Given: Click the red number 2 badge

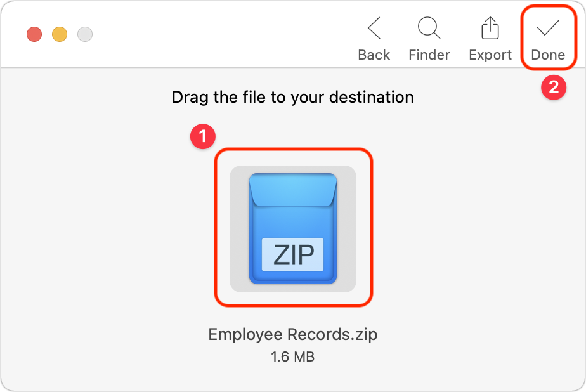Looking at the screenshot, I should pos(554,88).
